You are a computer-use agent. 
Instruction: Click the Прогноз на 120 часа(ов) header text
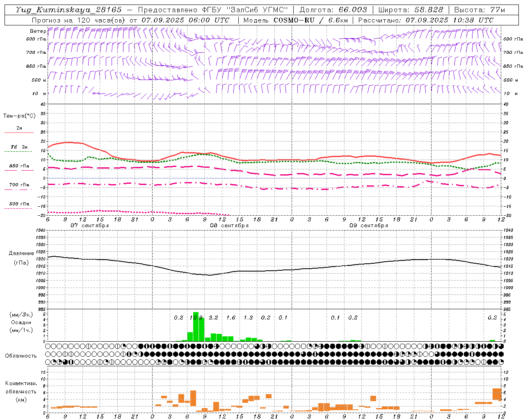130,20
